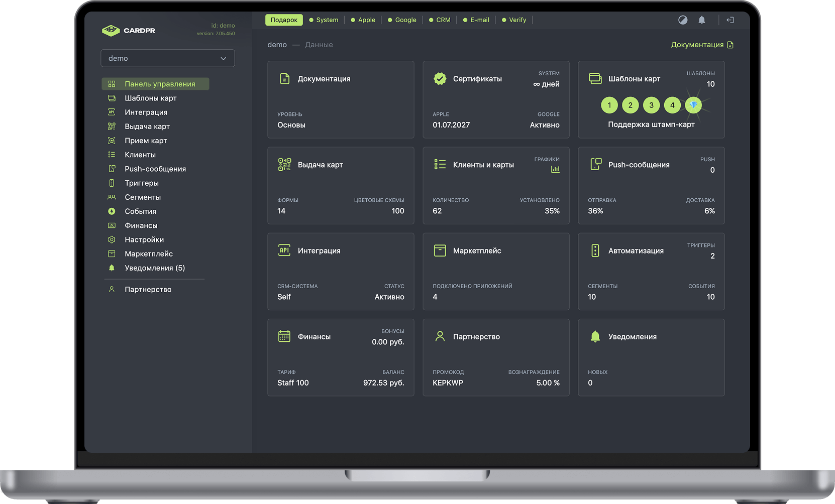Image resolution: width=835 pixels, height=504 pixels.
Task: Click Прием карт scan sidebar icon
Action: [112, 141]
